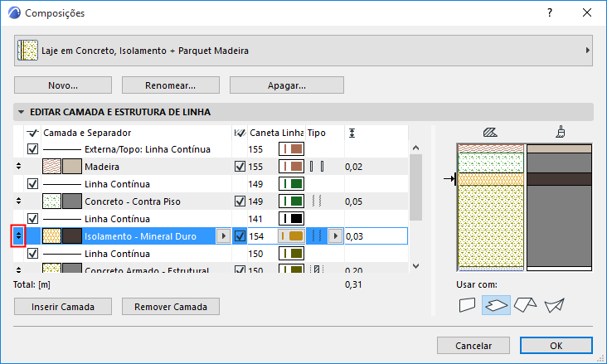Click the Renomear... button
This screenshot has height=364, width=607.
(x=170, y=85)
